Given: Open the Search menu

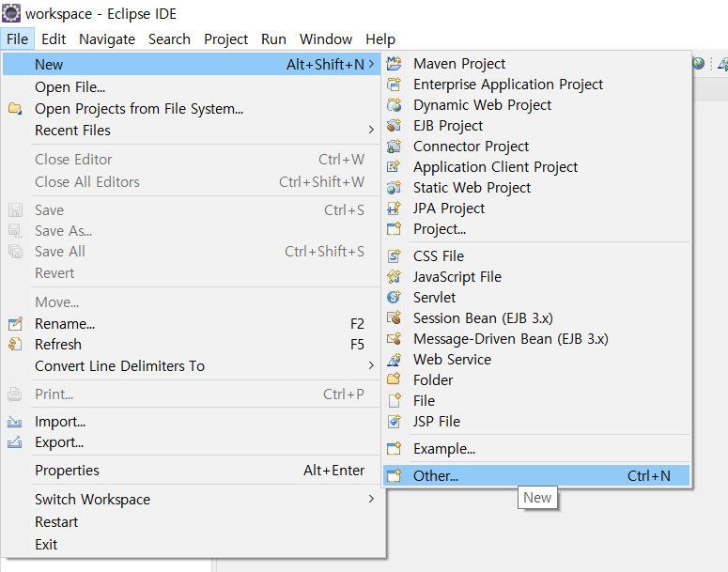Looking at the screenshot, I should pyautogui.click(x=169, y=39).
